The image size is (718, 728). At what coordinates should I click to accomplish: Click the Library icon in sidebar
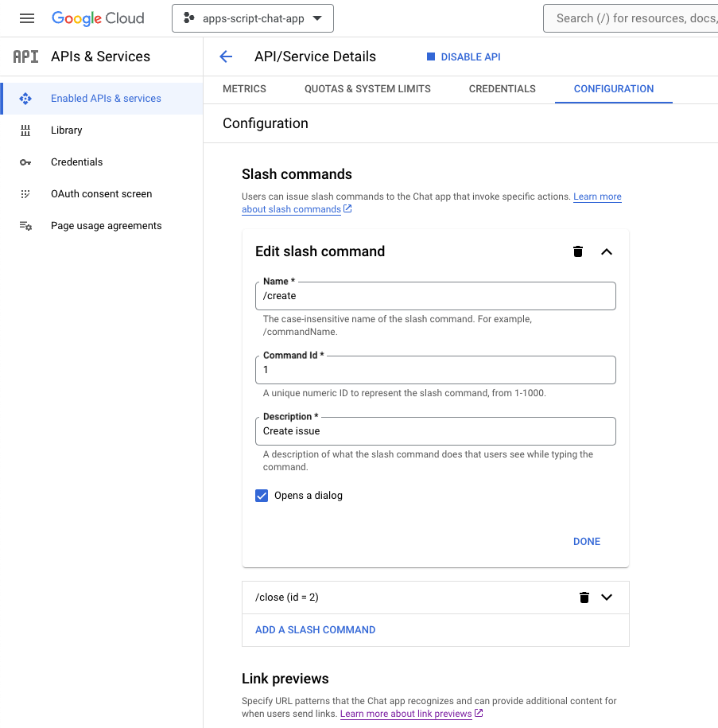coord(25,130)
